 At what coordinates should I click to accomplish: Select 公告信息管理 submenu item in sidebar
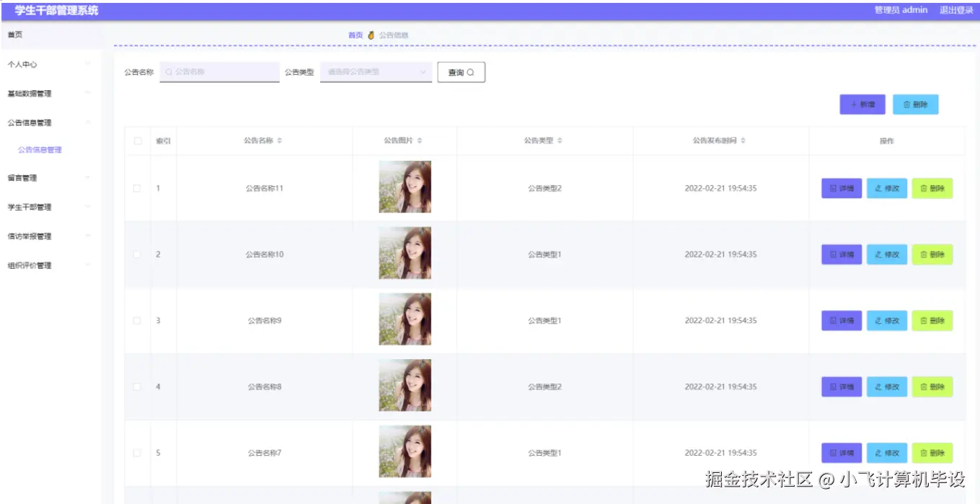pos(40,150)
